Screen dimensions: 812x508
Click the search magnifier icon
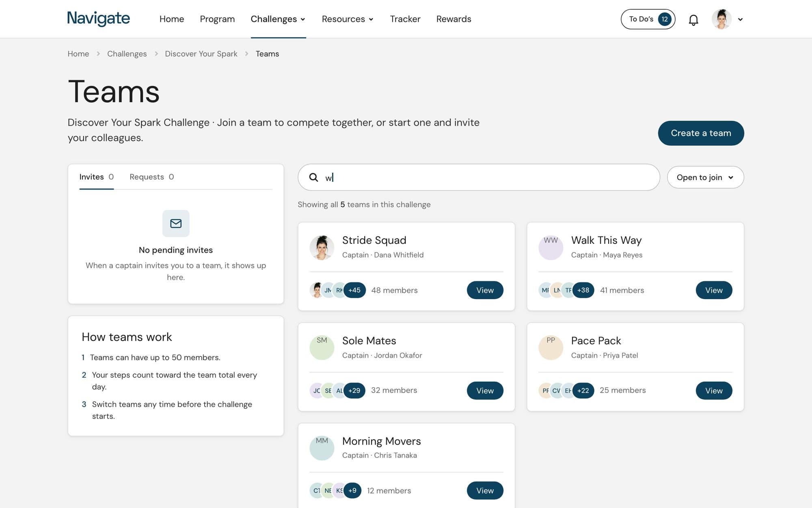[313, 177]
